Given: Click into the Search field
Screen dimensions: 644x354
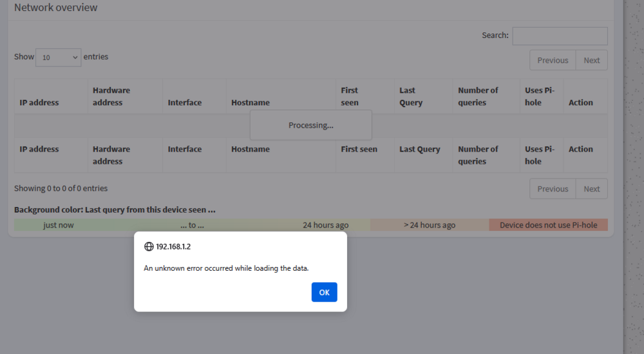Looking at the screenshot, I should tap(560, 36).
